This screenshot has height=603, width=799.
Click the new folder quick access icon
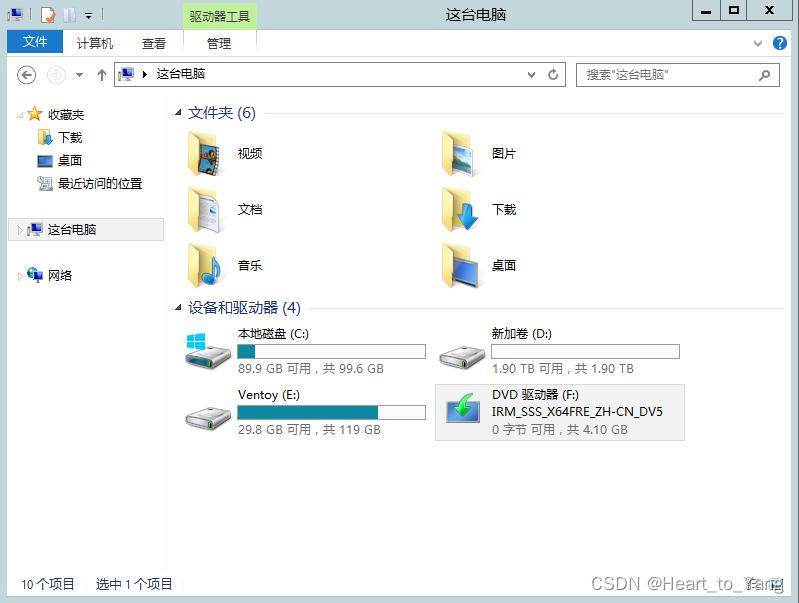click(x=70, y=15)
